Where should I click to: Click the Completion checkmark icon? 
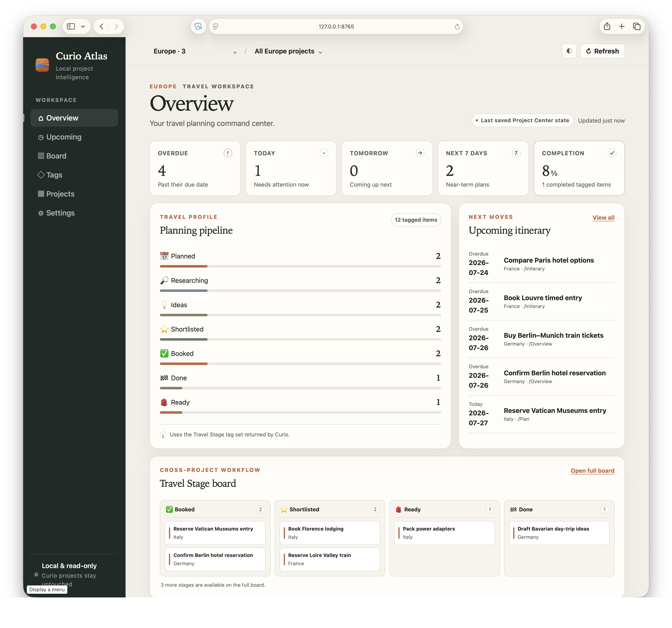tap(612, 153)
